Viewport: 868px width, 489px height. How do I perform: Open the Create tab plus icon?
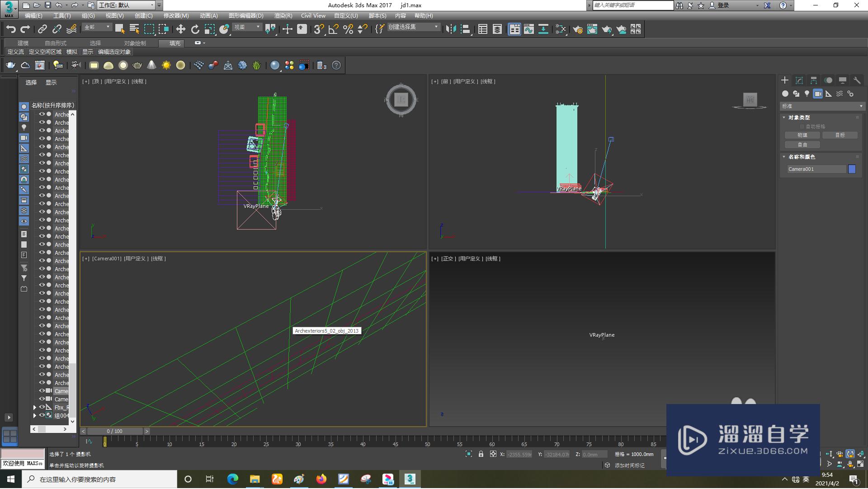click(785, 80)
